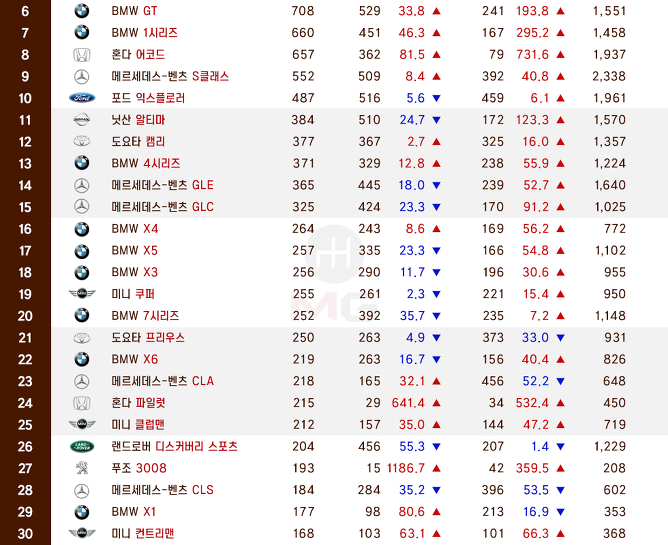The height and width of the screenshot is (545, 668).
Task: Click the Mercedes logo beside 메르세데스-벤츠 CLS
Action: point(82,490)
